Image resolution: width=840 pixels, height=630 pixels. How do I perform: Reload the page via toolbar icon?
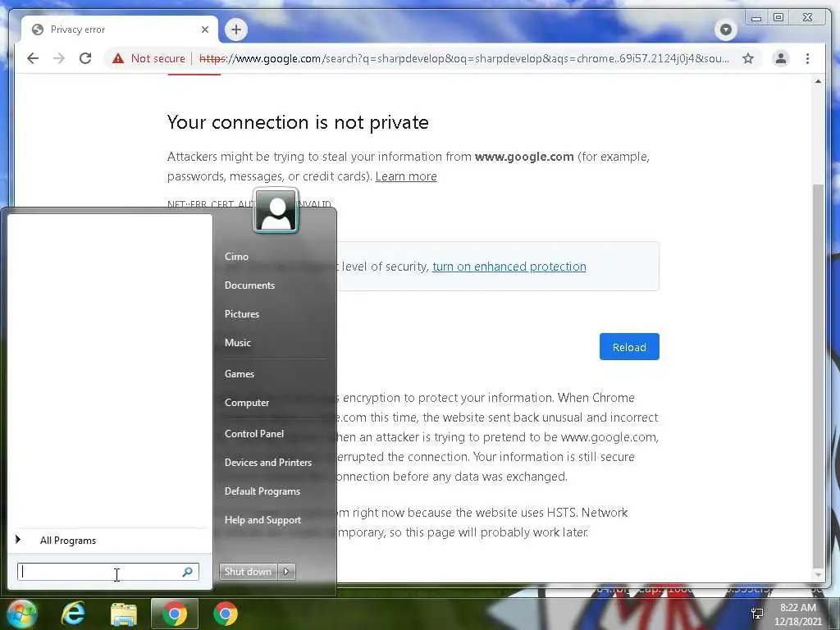click(85, 58)
